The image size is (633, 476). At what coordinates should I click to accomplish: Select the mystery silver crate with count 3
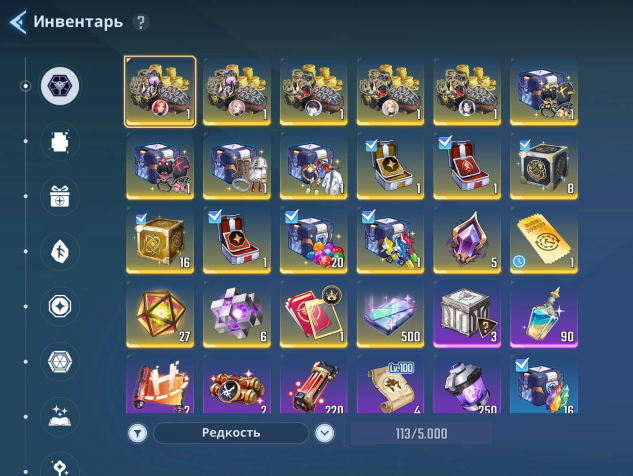point(467,314)
